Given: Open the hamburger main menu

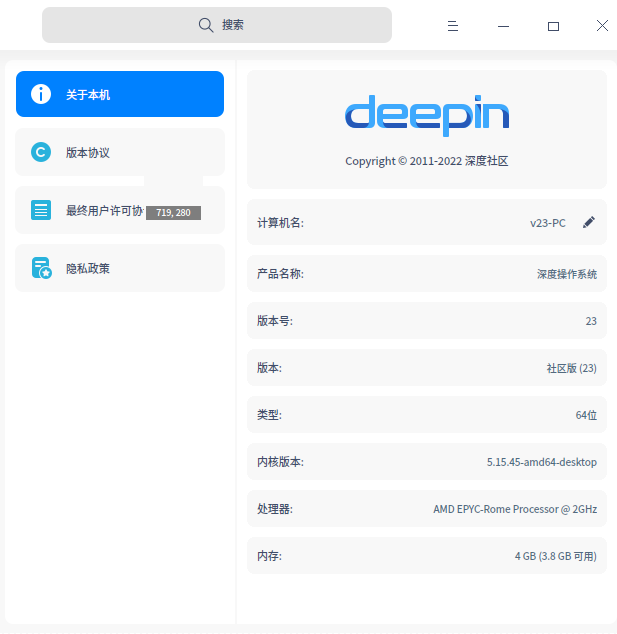Looking at the screenshot, I should [x=453, y=26].
